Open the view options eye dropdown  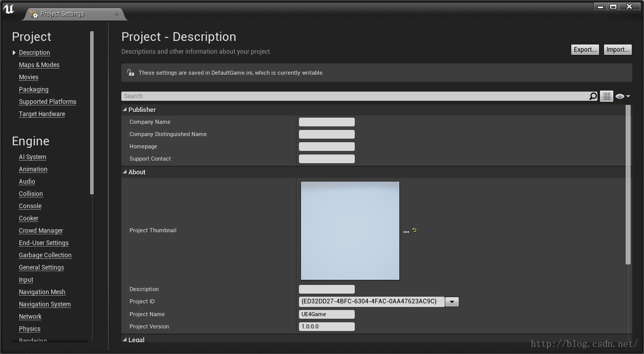pos(622,96)
